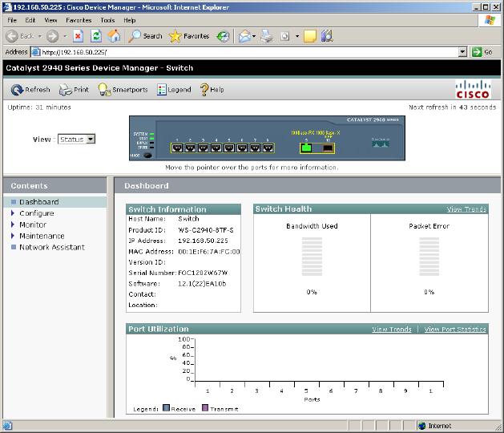504x433 pixels.
Task: Click View Trends link in Port Utilization
Action: point(392,329)
